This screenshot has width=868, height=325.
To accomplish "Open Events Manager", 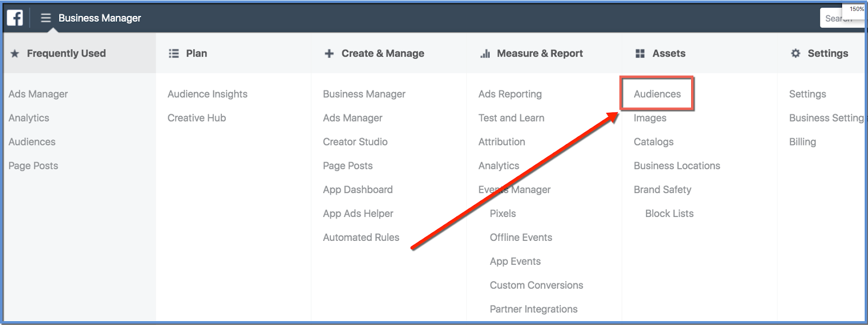I will [x=514, y=189].
